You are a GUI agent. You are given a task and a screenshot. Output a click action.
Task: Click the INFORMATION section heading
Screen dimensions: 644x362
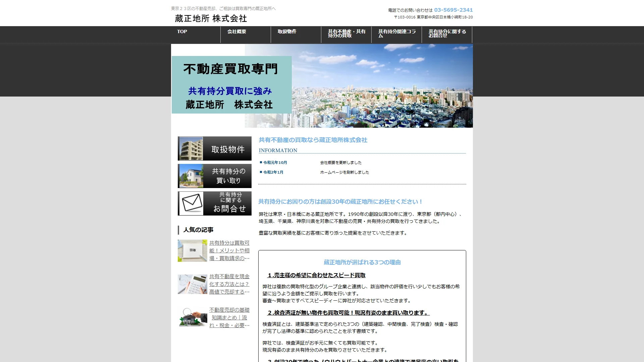click(x=278, y=150)
